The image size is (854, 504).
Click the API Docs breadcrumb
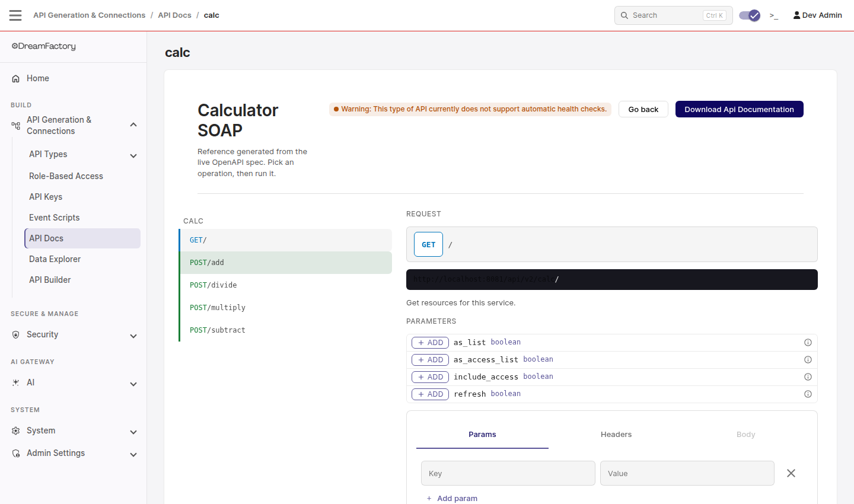pyautogui.click(x=174, y=15)
